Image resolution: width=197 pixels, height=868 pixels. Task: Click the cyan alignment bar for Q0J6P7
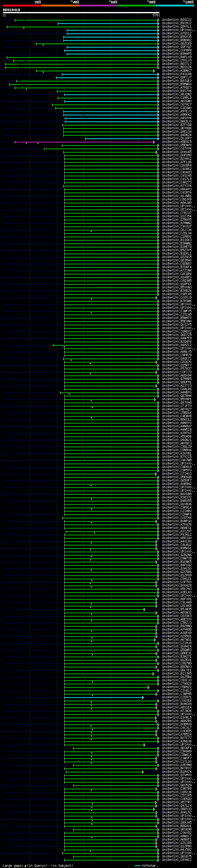tap(122, 139)
